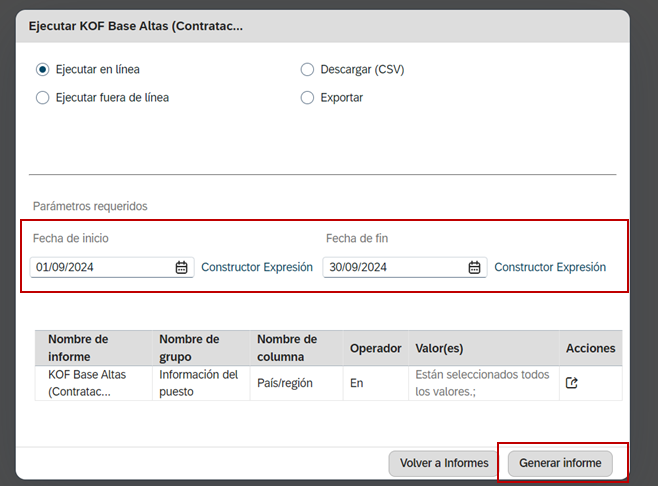
Task: Open the calendar picker for Fecha de fin
Action: pos(474,268)
